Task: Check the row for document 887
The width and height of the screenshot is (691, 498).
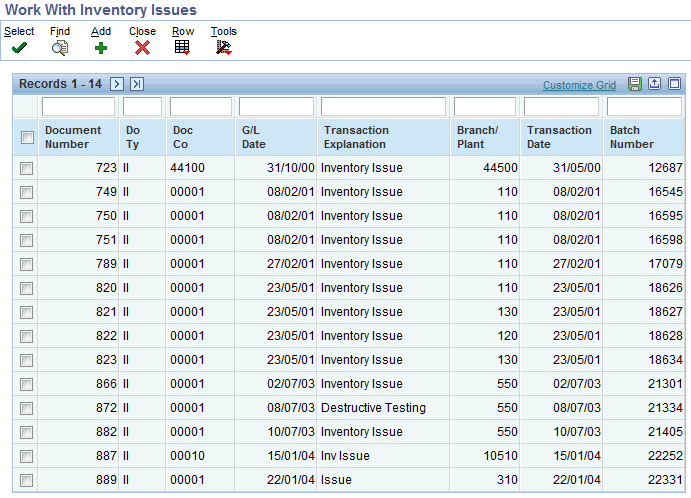Action: coord(26,457)
